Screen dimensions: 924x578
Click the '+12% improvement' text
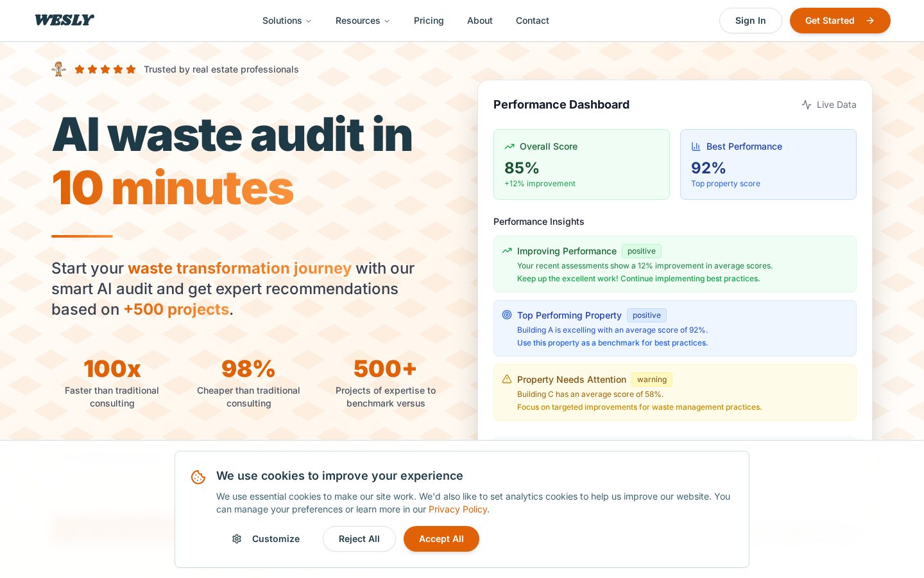[x=540, y=184]
